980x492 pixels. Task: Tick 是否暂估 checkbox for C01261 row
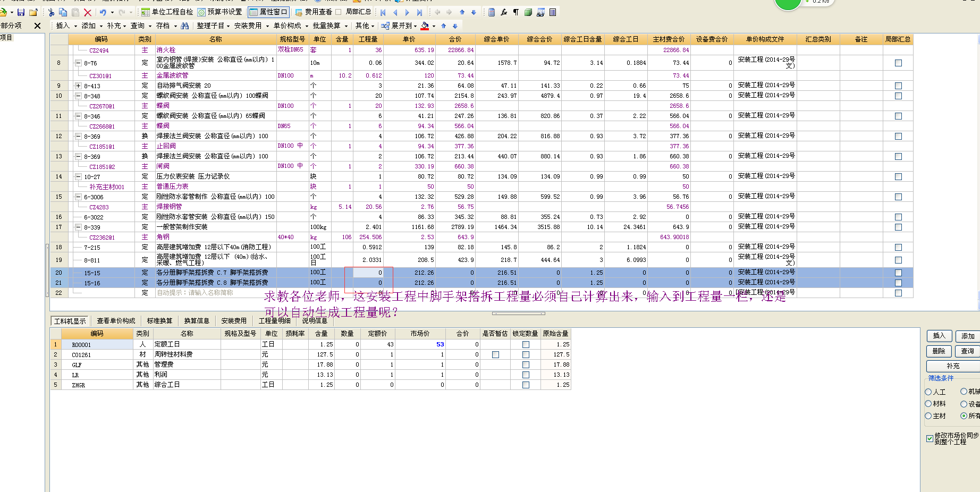[495, 354]
